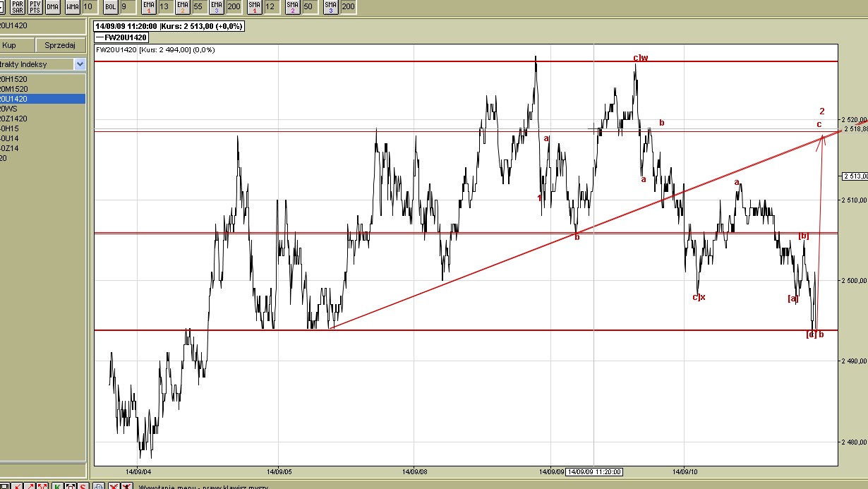The image size is (868, 489).
Task: Toggle the WMA moving average button
Action: point(72,6)
